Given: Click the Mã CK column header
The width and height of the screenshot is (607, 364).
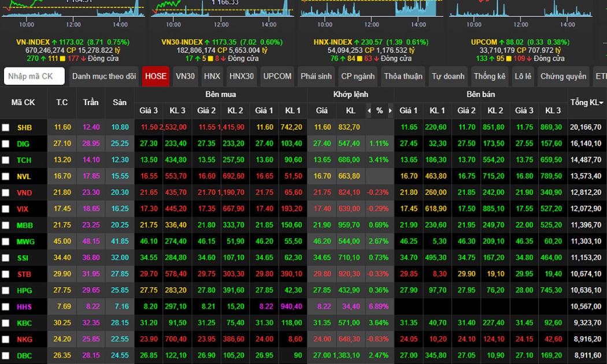Looking at the screenshot, I should (23, 102).
